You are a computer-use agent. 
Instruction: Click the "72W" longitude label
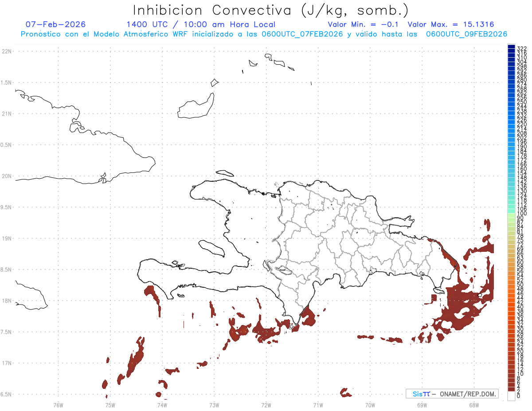(266, 405)
